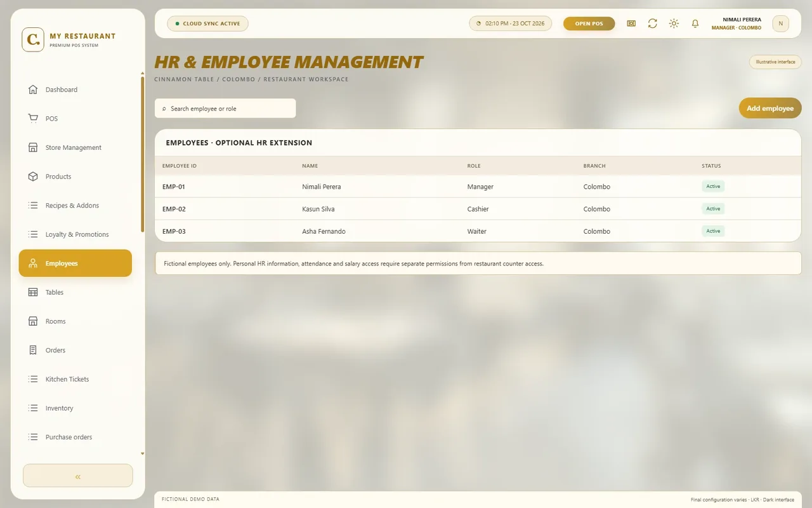Click the Active status badge for Asha Fernando
Screen dimensions: 812x508
click(x=713, y=231)
